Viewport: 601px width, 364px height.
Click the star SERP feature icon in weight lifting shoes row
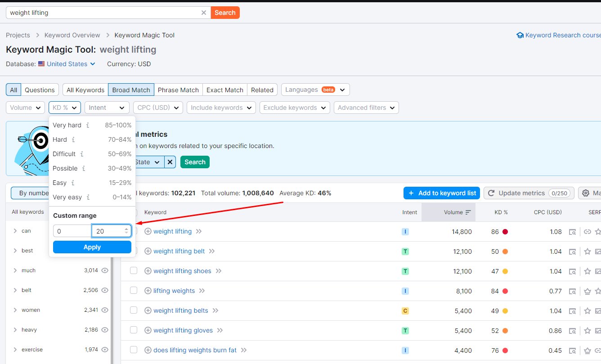coord(587,271)
